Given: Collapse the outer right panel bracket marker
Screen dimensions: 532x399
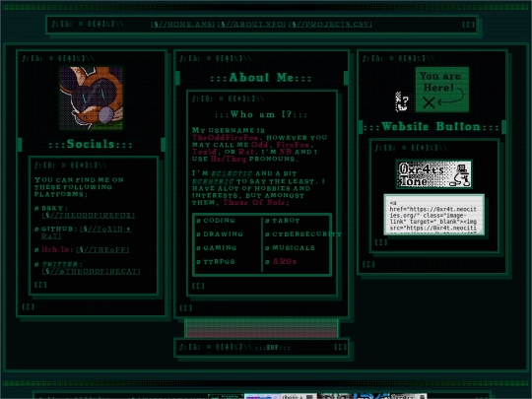Looking at the screenshot, I should point(368,264).
